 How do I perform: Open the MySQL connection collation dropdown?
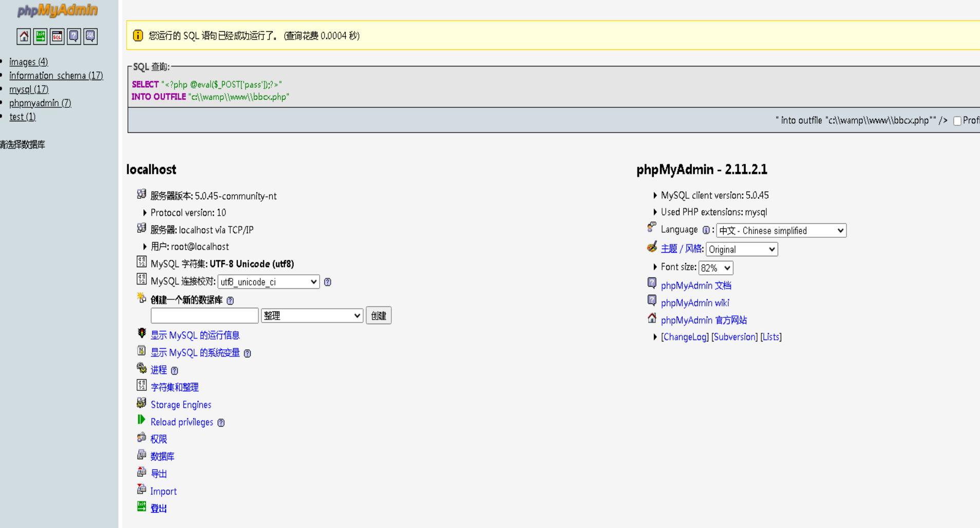click(x=269, y=282)
